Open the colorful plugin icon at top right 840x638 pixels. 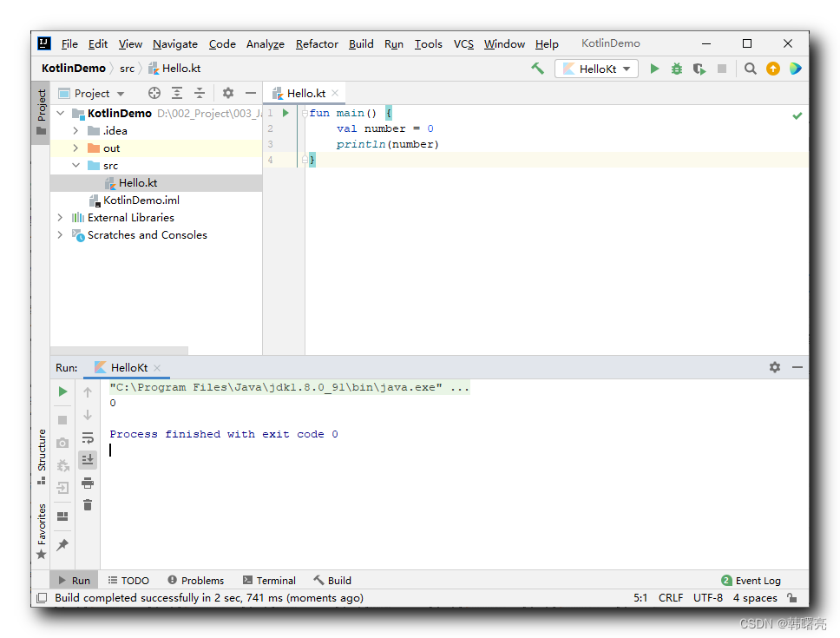click(796, 69)
